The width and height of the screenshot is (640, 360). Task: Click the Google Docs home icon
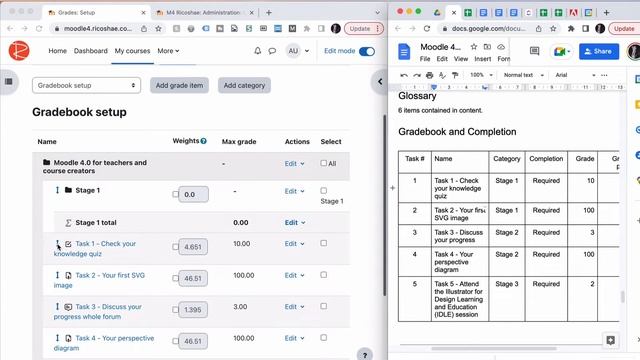pyautogui.click(x=404, y=51)
